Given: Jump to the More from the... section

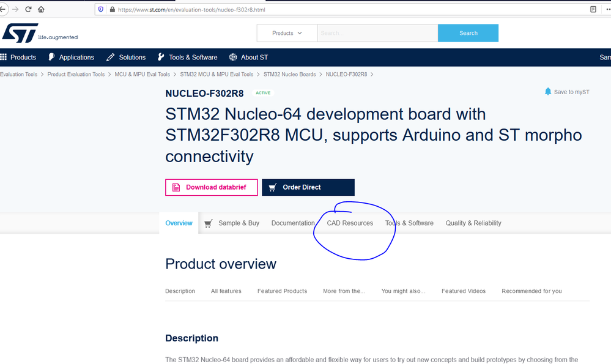Looking at the screenshot, I should [x=344, y=291].
